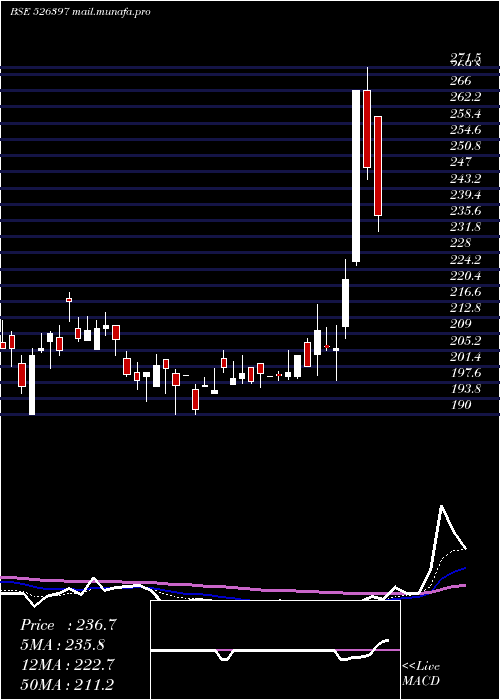Screen dimensions: 500x700
Task: Click the 243.2 price axis label
Action: pyautogui.click(x=466, y=179)
